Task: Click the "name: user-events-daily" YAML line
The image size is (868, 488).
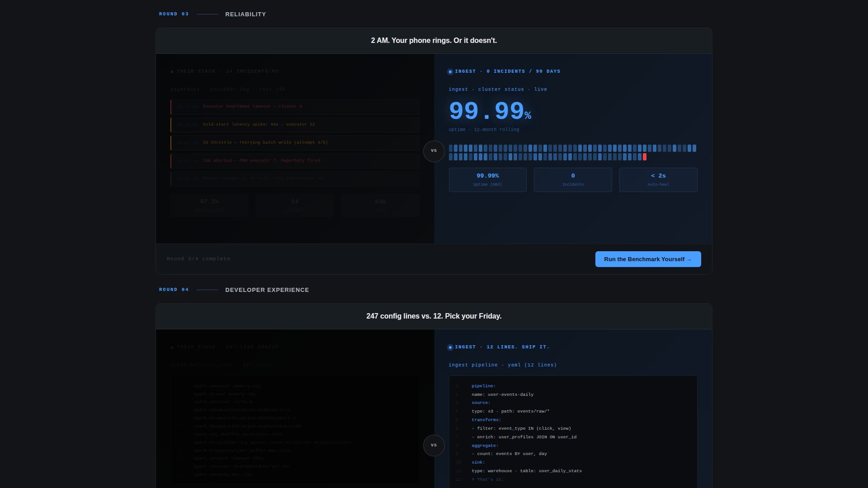Action: (x=502, y=394)
